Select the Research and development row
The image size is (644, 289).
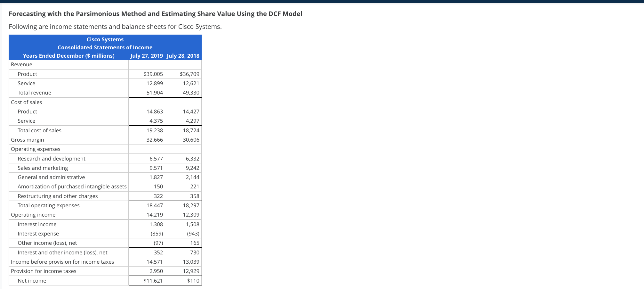52,159
